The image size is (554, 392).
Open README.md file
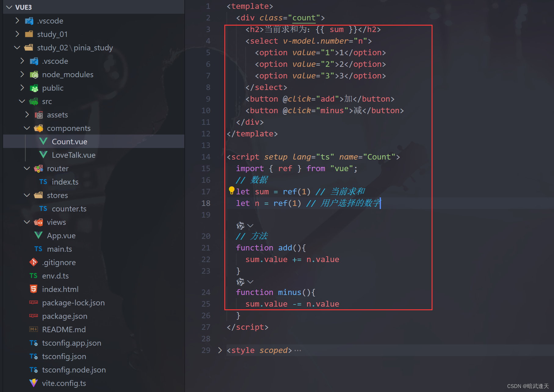point(93,329)
